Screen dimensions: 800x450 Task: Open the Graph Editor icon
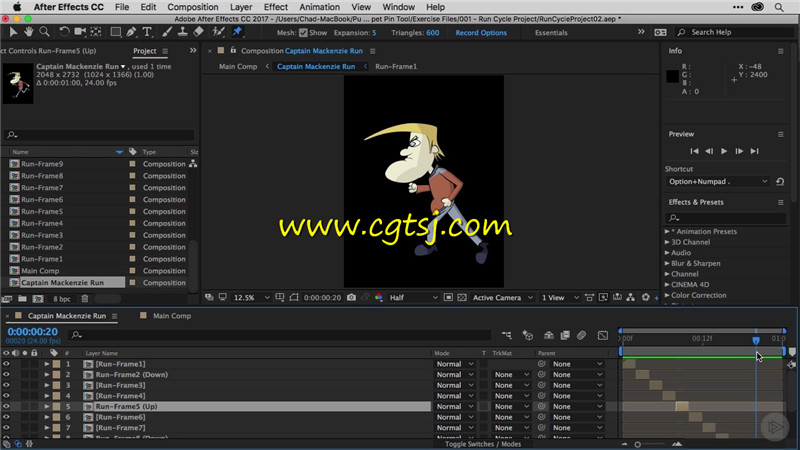(603, 335)
